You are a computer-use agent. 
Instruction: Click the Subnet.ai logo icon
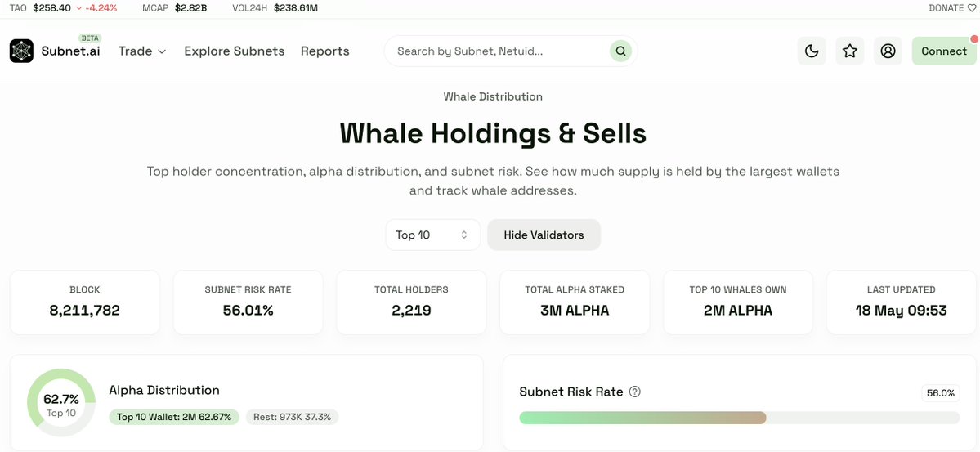point(21,51)
